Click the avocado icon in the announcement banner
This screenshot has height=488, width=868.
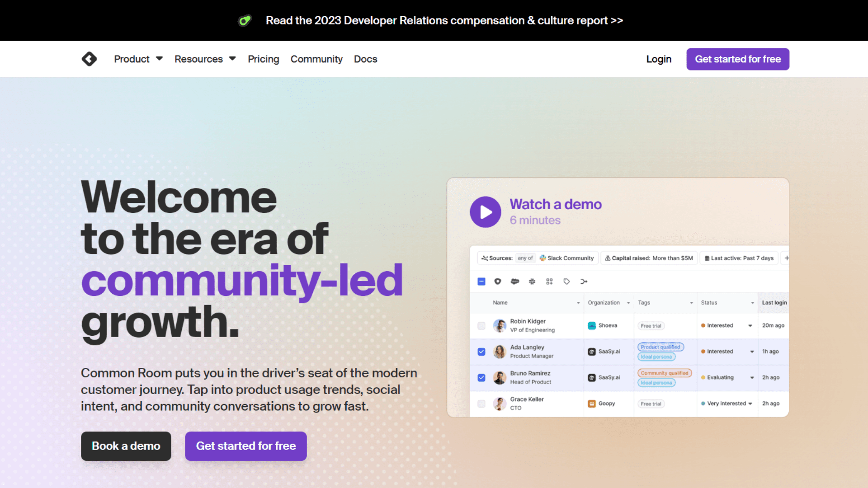[245, 20]
